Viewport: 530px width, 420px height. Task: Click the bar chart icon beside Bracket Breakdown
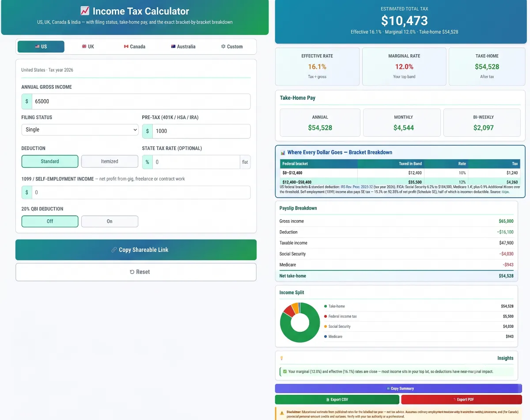click(283, 153)
